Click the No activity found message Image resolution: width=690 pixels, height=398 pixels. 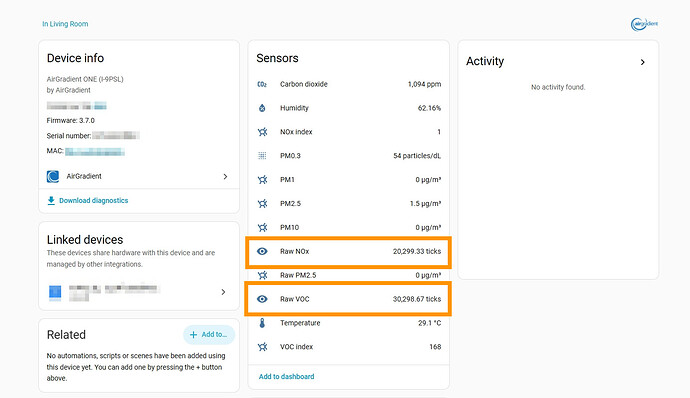coord(558,87)
